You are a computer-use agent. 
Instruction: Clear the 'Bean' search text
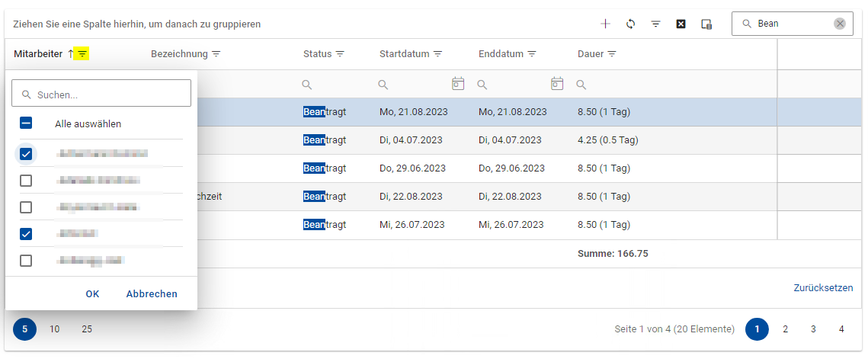coord(840,24)
